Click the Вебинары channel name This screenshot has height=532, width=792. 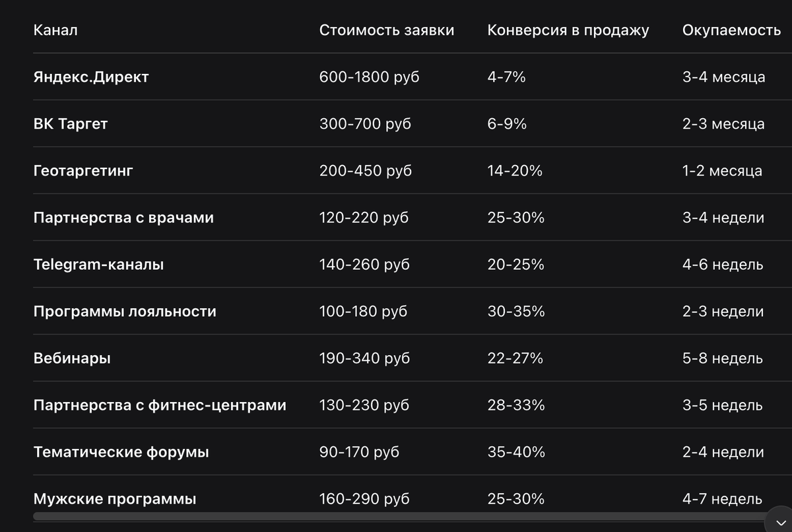tap(72, 358)
